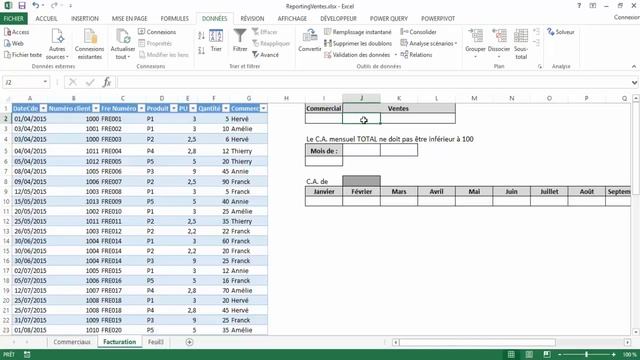Click the Save icon in quick access toolbar
Screen dimensions: 640x360
tap(22, 6)
